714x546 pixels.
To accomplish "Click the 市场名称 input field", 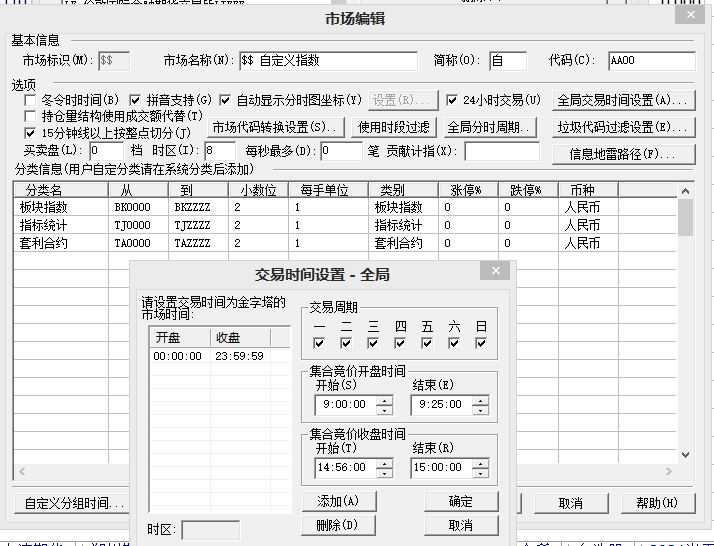I will (x=328, y=61).
